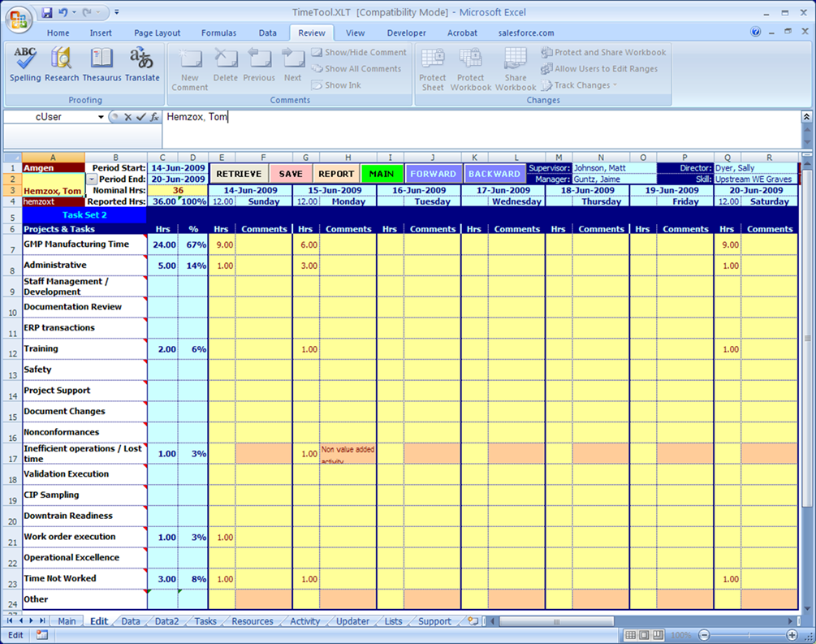Click the FORWARD button

(433, 174)
